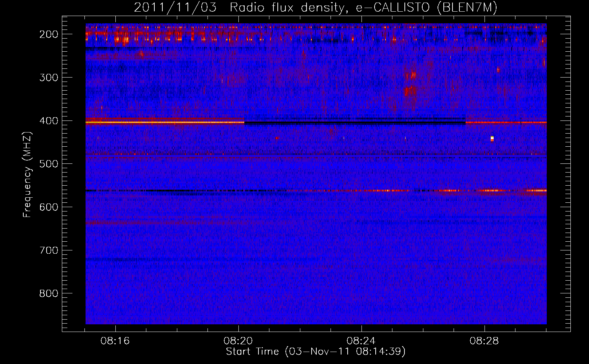Click the 200 frequency tick label
Image resolution: width=589 pixels, height=364 pixels.
click(48, 34)
